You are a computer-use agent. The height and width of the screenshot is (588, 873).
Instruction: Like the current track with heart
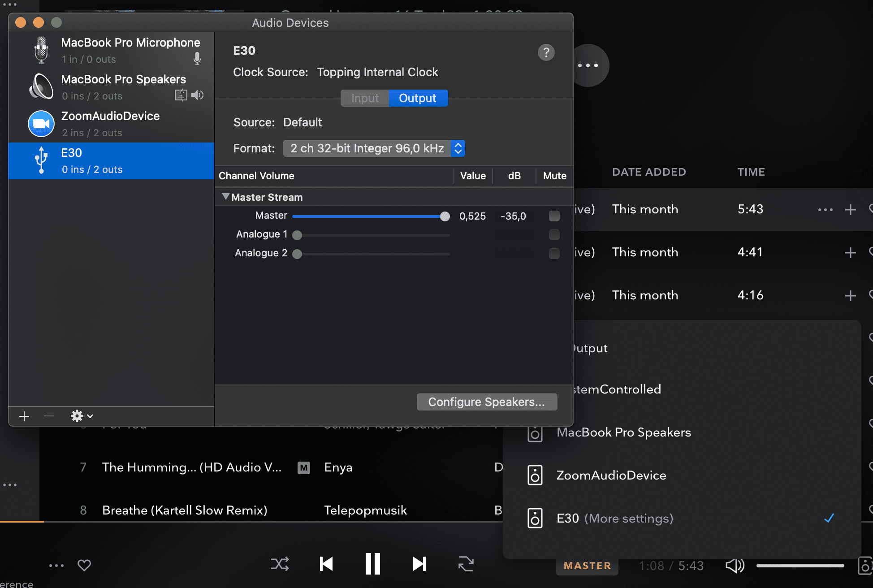(84, 566)
